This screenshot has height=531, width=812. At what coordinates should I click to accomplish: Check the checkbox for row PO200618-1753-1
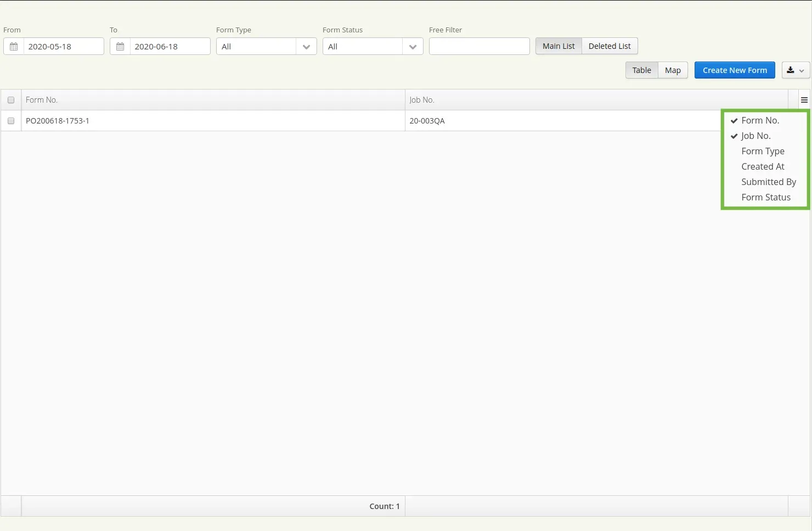tap(10, 120)
